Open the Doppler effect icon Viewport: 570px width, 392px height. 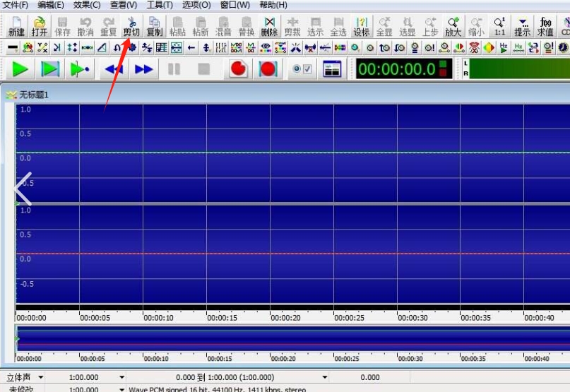(x=28, y=47)
